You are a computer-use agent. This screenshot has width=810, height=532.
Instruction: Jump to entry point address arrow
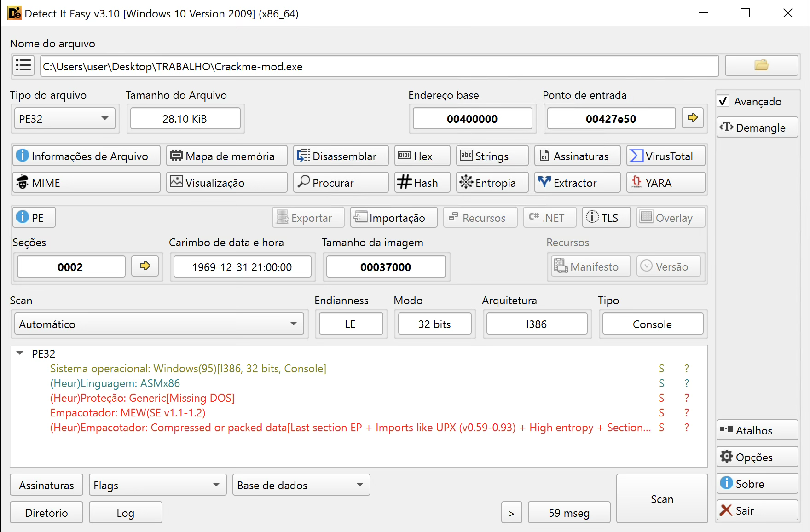point(693,118)
